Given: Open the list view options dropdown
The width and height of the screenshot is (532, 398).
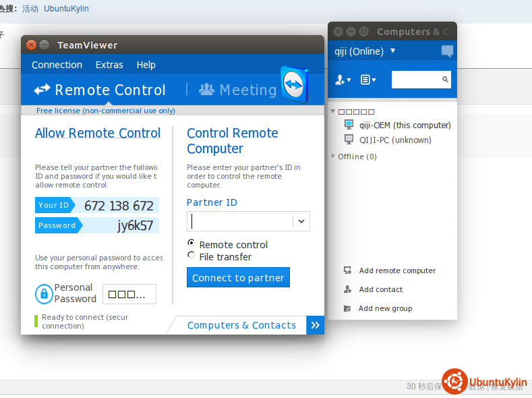Looking at the screenshot, I should (x=368, y=80).
